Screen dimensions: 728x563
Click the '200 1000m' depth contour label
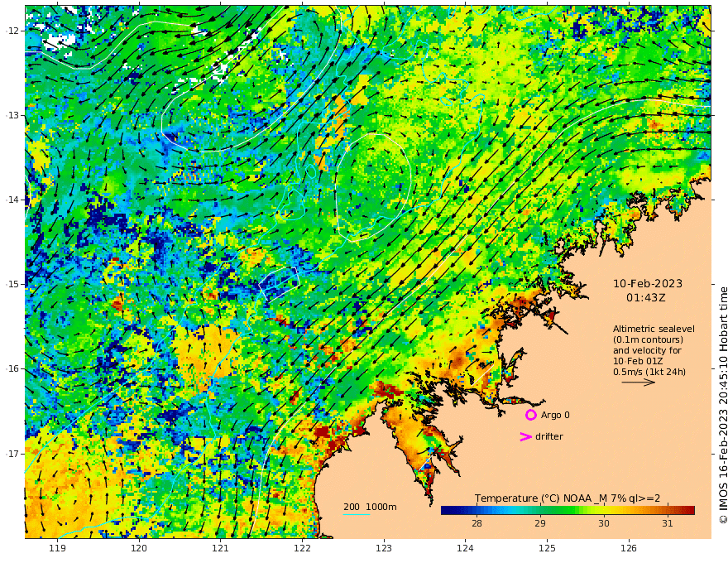point(370,507)
